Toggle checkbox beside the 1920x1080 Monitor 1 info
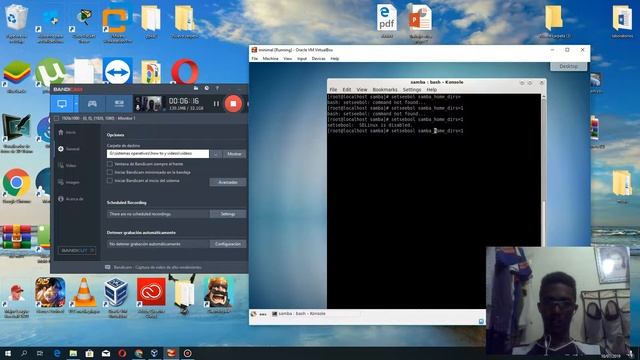The height and width of the screenshot is (360, 640). 57,118
